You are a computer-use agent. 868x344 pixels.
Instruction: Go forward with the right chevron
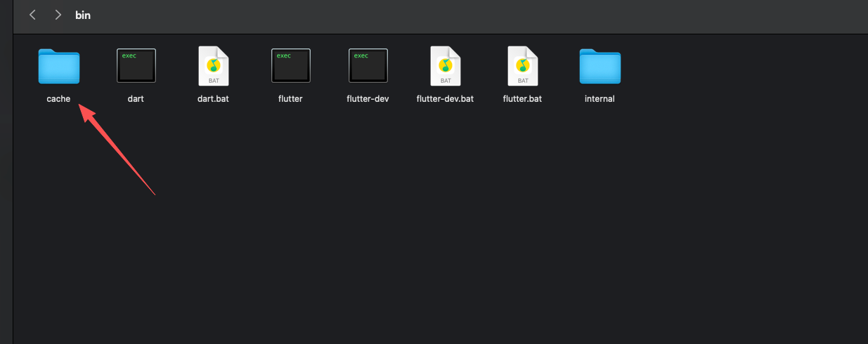point(58,15)
